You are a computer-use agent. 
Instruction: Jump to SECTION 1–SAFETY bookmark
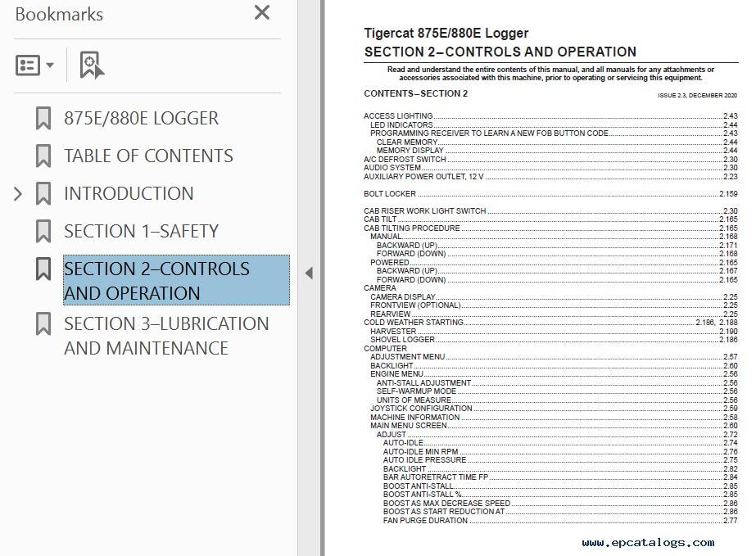(141, 231)
